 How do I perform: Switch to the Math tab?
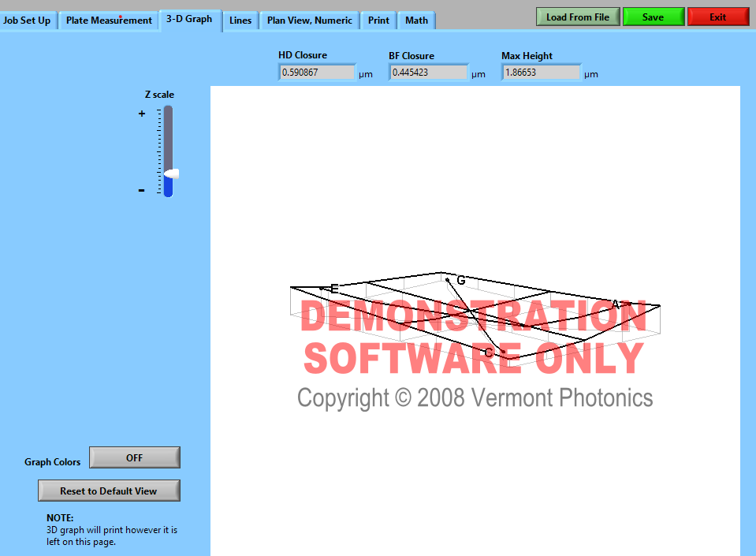(x=416, y=21)
